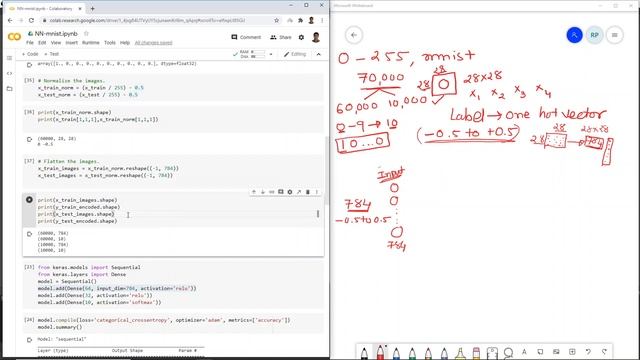Star the NN-mnist.ipynb notebook
640x360 pixels.
pos(86,33)
